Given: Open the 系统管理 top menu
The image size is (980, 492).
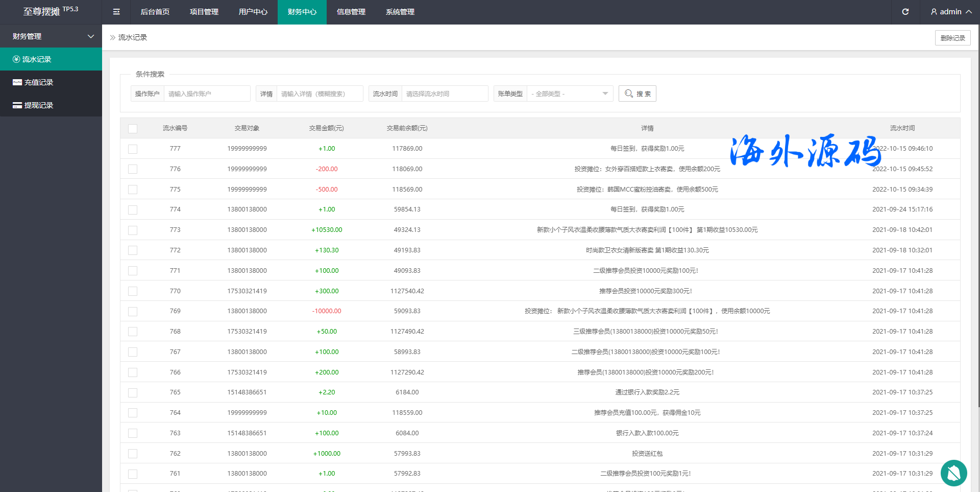Looking at the screenshot, I should pyautogui.click(x=400, y=12).
